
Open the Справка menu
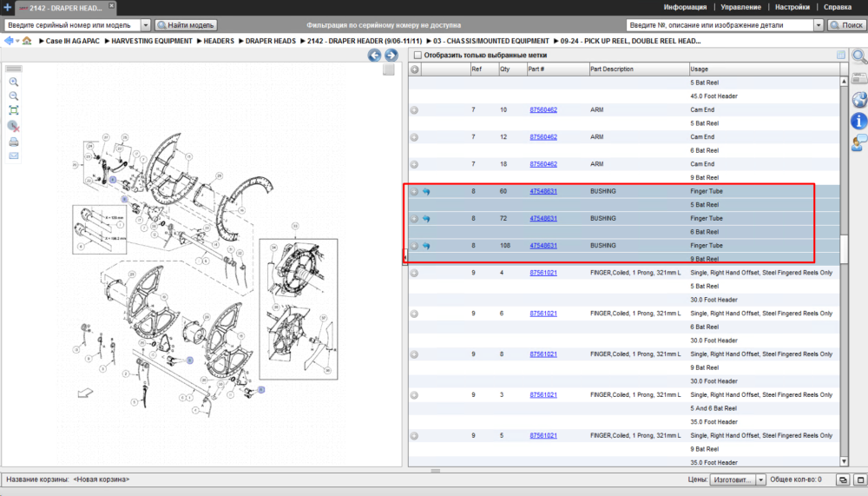point(837,7)
